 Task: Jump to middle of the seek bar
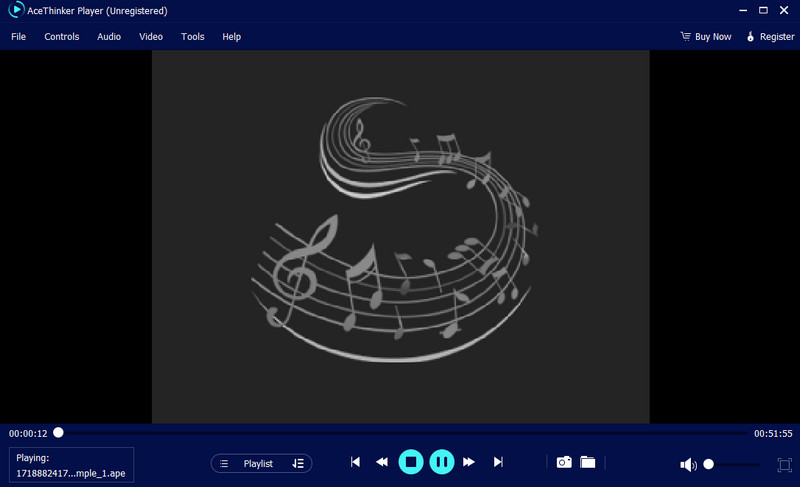coord(403,433)
